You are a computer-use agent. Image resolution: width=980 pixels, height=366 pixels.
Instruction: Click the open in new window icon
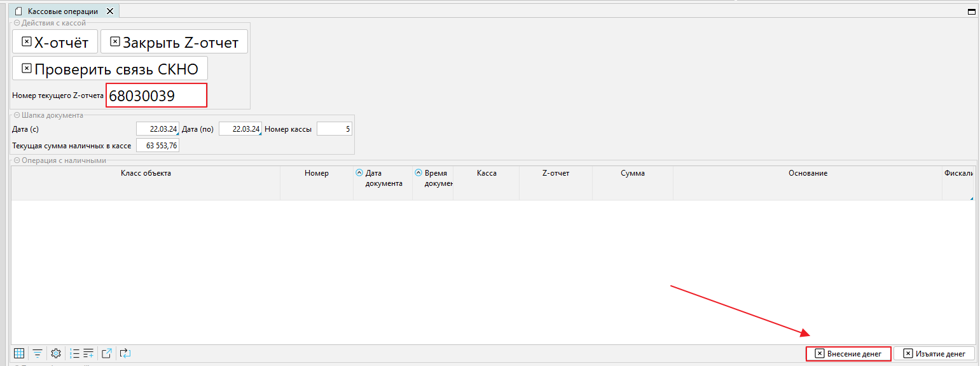(x=107, y=353)
